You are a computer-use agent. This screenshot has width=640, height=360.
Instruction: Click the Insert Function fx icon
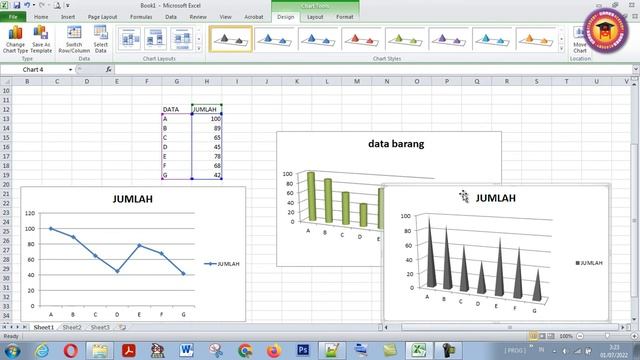tap(109, 70)
